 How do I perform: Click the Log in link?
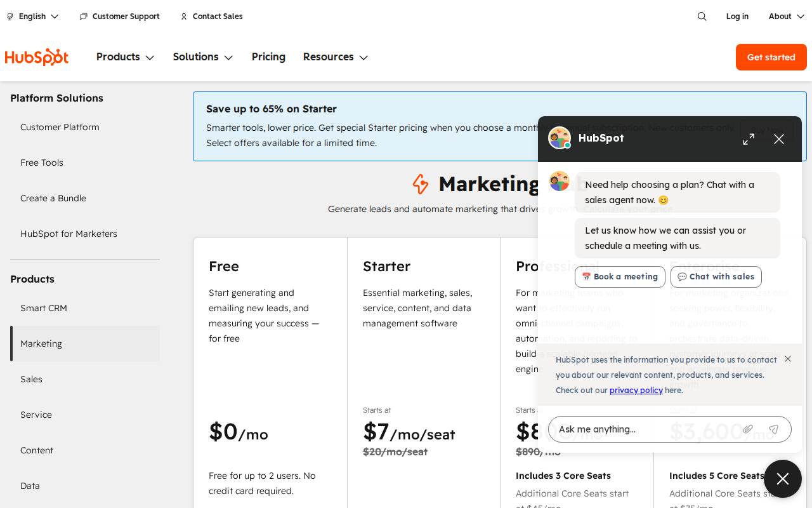[737, 17]
